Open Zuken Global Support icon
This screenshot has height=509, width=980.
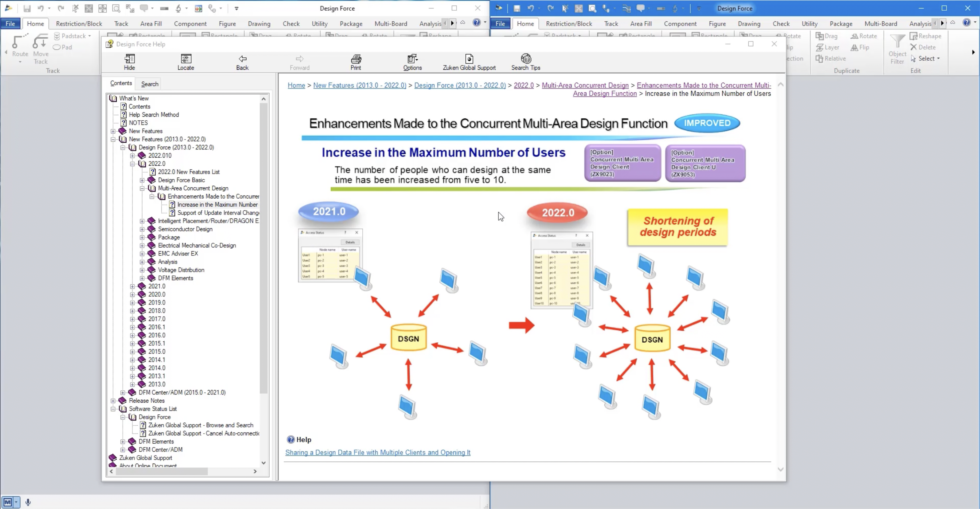[469, 62]
